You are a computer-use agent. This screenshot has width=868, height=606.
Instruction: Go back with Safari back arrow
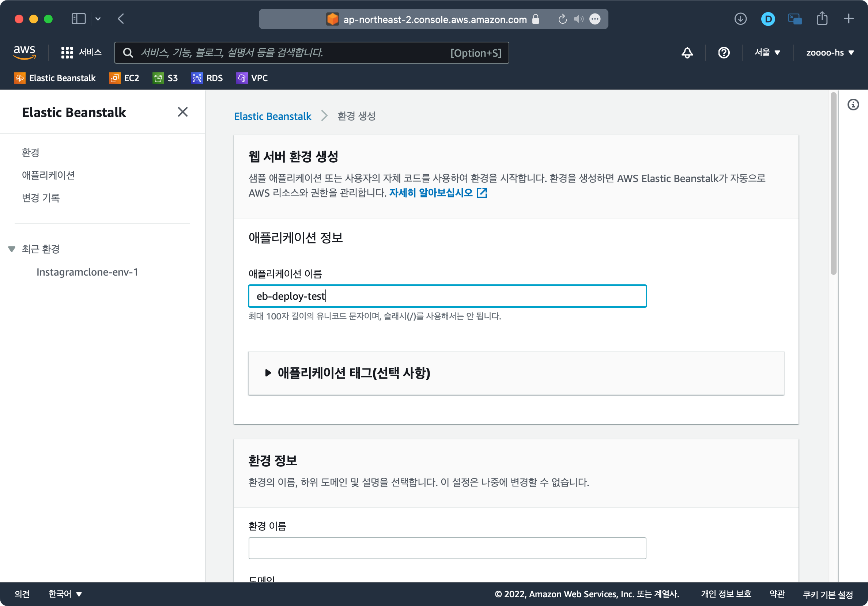[121, 19]
